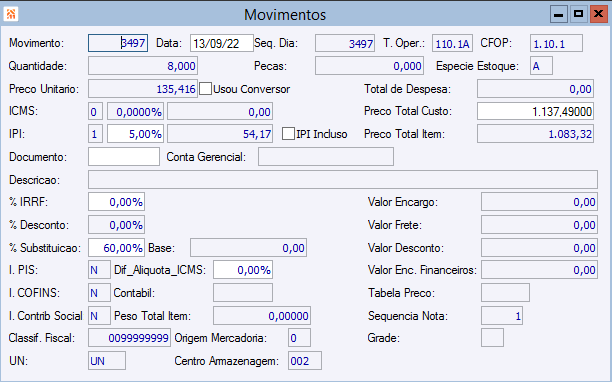
Task: Select the IPI percentage field 5,00%
Action: pyautogui.click(x=135, y=133)
